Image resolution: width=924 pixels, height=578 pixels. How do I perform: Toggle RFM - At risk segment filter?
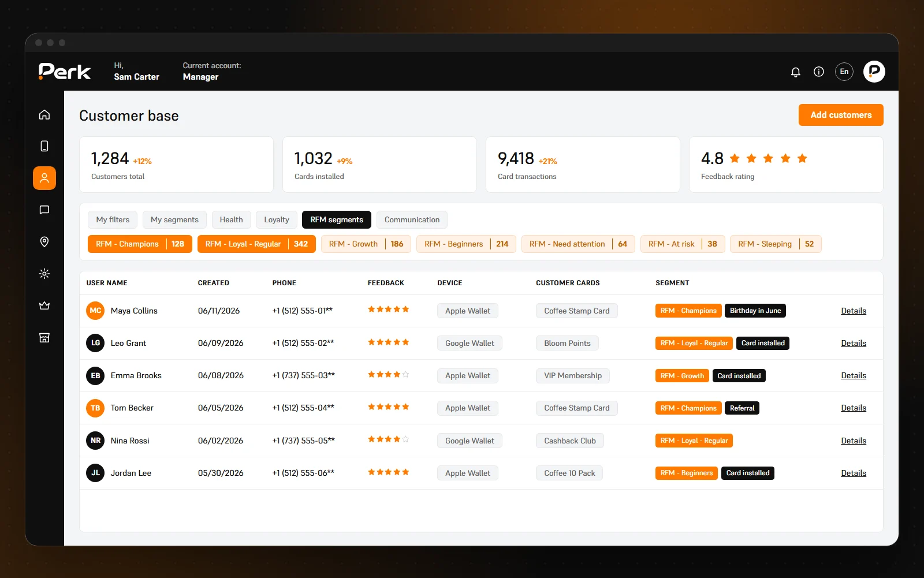(x=683, y=244)
